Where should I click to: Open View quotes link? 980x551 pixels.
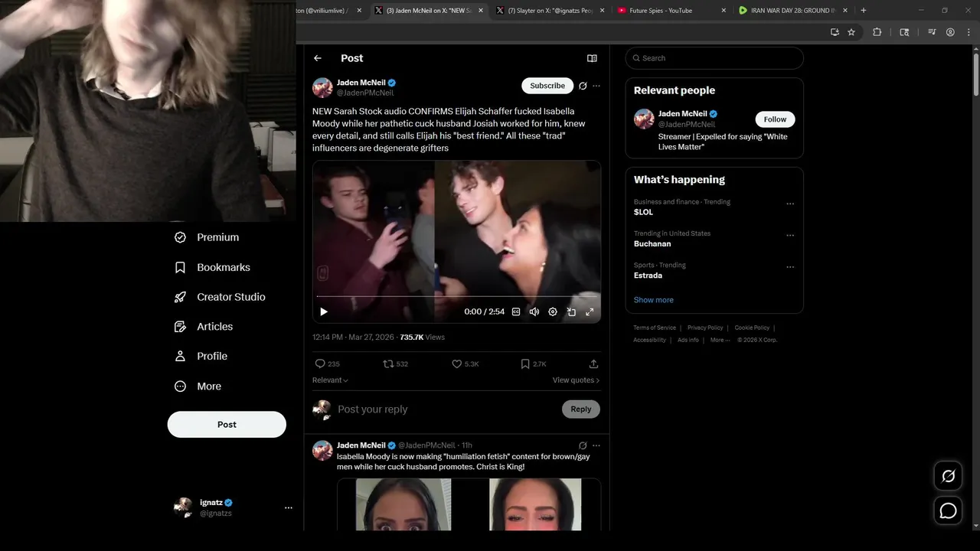click(x=576, y=380)
